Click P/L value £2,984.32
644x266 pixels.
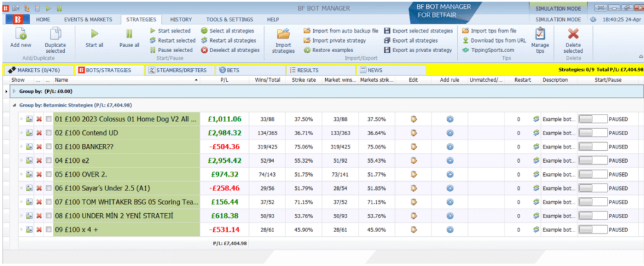(x=225, y=133)
